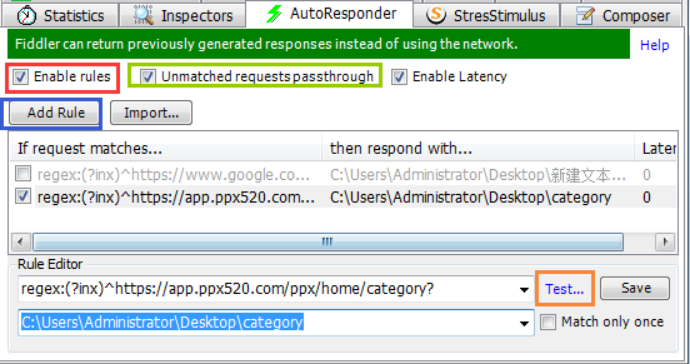Open the Statistics tab
This screenshot has height=364, width=690.
tap(60, 16)
